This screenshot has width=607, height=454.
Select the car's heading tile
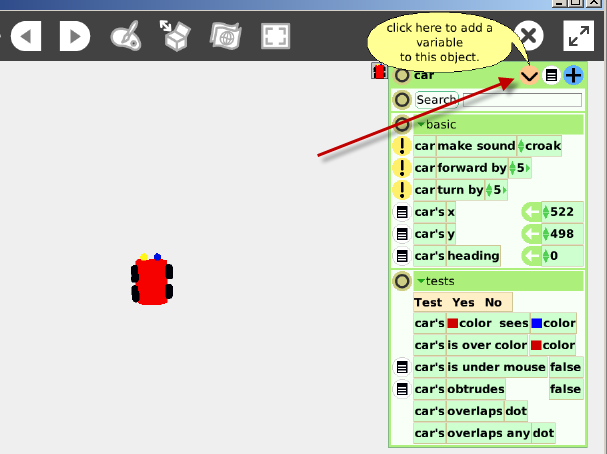pyautogui.click(x=457, y=256)
